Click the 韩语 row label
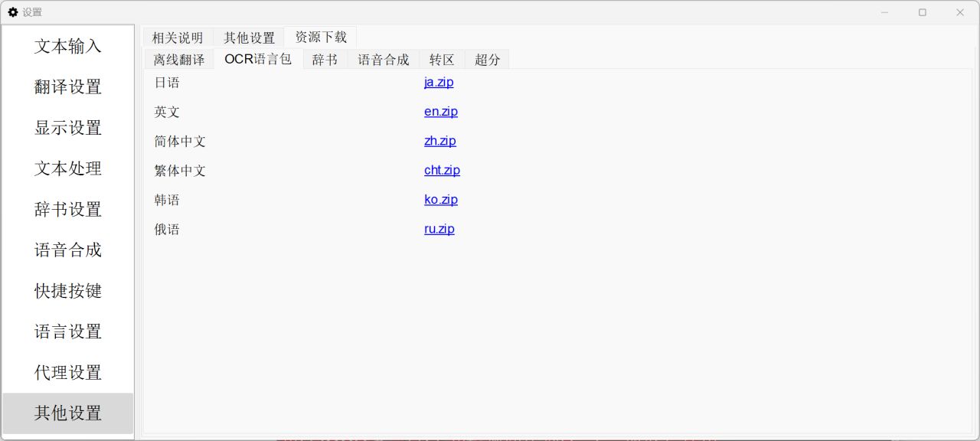This screenshot has width=980, height=441. pos(167,200)
